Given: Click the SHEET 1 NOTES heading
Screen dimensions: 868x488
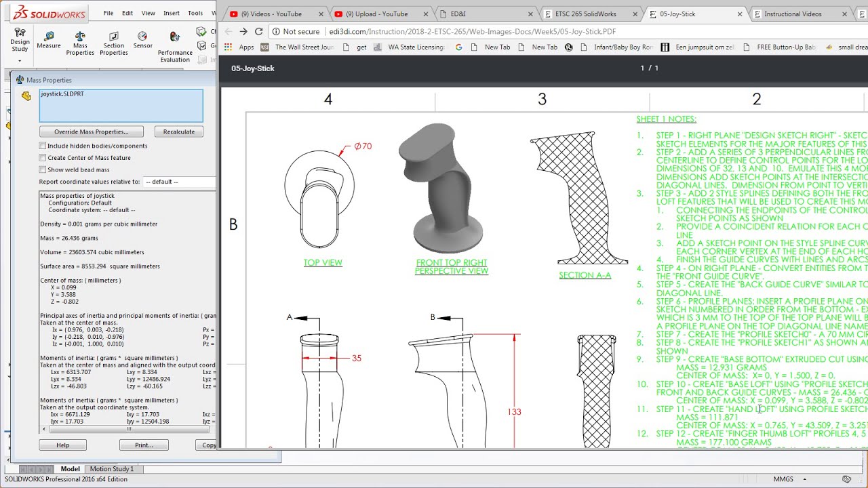Looking at the screenshot, I should point(666,119).
